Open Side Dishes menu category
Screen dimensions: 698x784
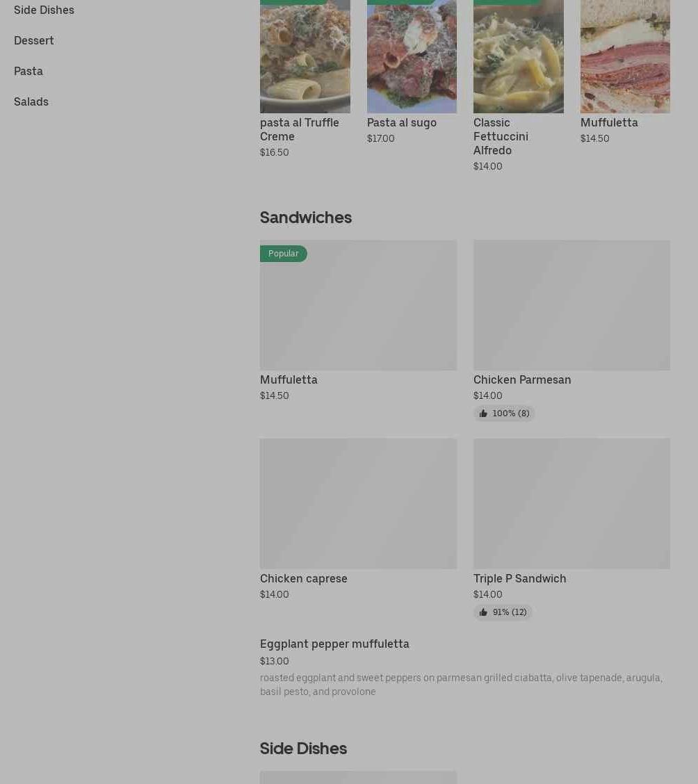(x=44, y=10)
